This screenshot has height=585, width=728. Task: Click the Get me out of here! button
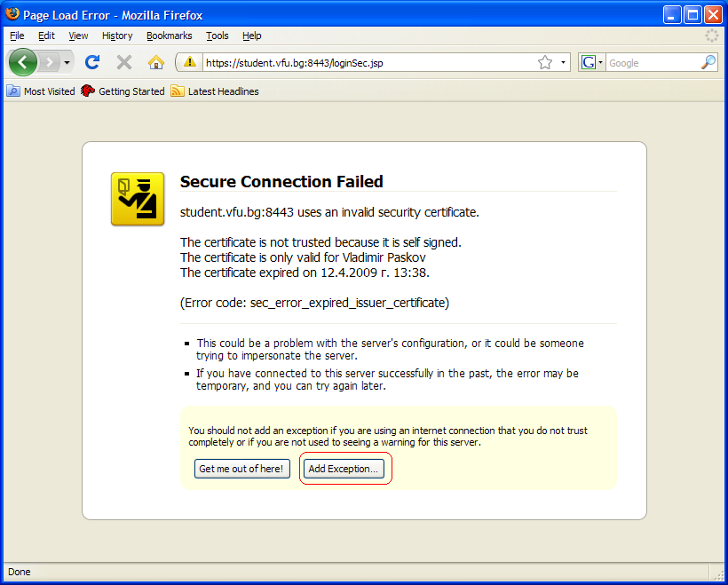[241, 469]
